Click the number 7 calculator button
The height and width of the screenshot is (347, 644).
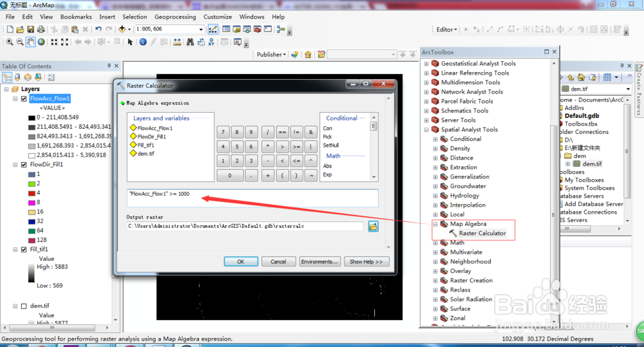[x=223, y=132]
